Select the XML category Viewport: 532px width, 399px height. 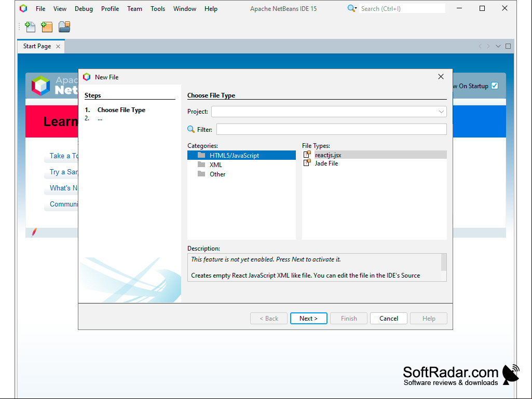241,164
